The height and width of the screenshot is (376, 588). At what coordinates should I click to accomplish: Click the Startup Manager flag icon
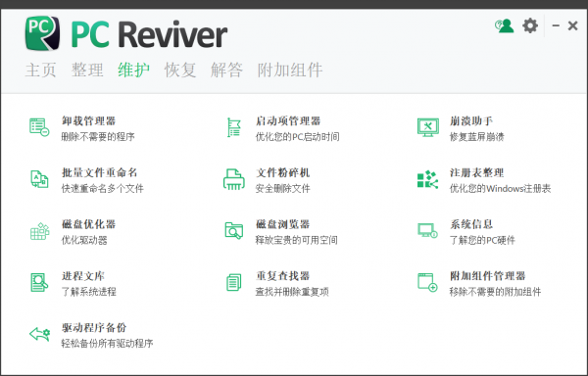point(233,127)
